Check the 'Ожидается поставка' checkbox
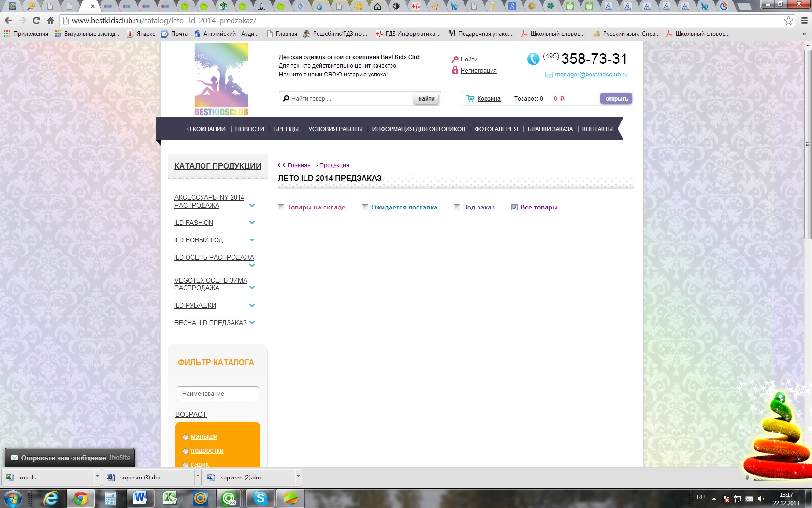 (365, 208)
